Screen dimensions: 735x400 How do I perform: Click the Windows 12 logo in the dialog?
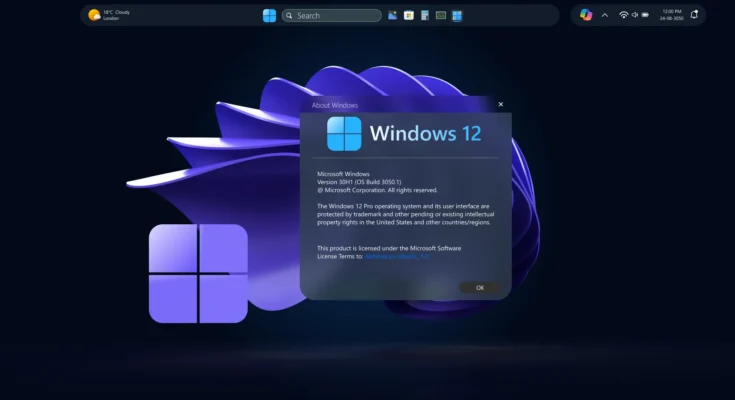tap(344, 134)
